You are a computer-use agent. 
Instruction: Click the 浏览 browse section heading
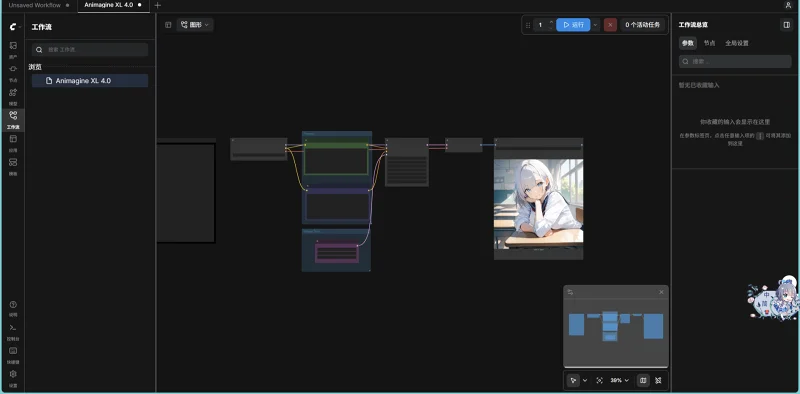[35, 67]
